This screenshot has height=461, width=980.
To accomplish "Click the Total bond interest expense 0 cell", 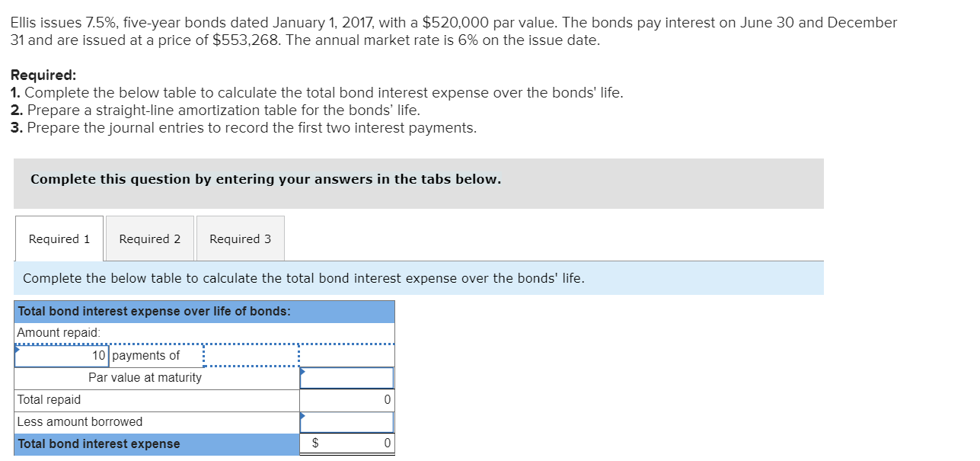I will 358,443.
